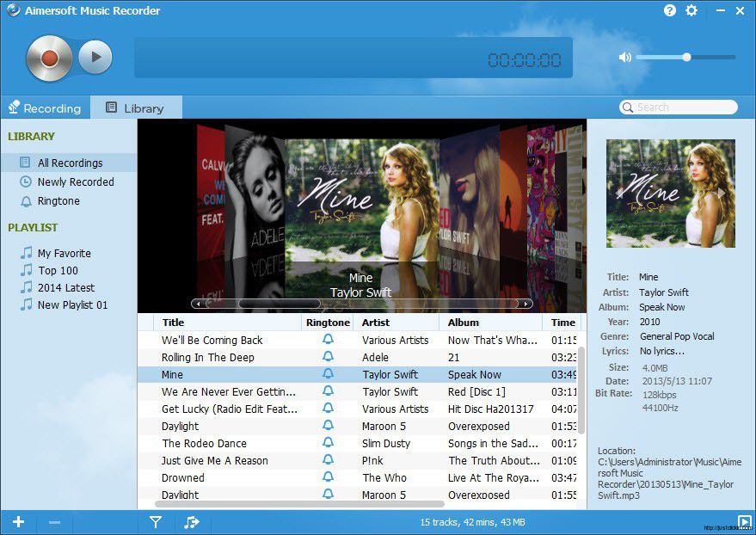Click ringtone bell for We'll Be Coming Back
The width and height of the screenshot is (756, 535).
[328, 339]
